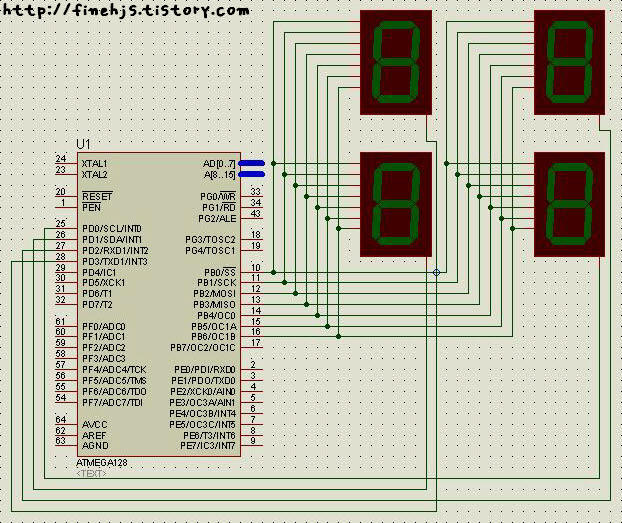The width and height of the screenshot is (622, 523).
Task: Click the PF7/ADC7/TDI pin label
Action: [x=112, y=402]
